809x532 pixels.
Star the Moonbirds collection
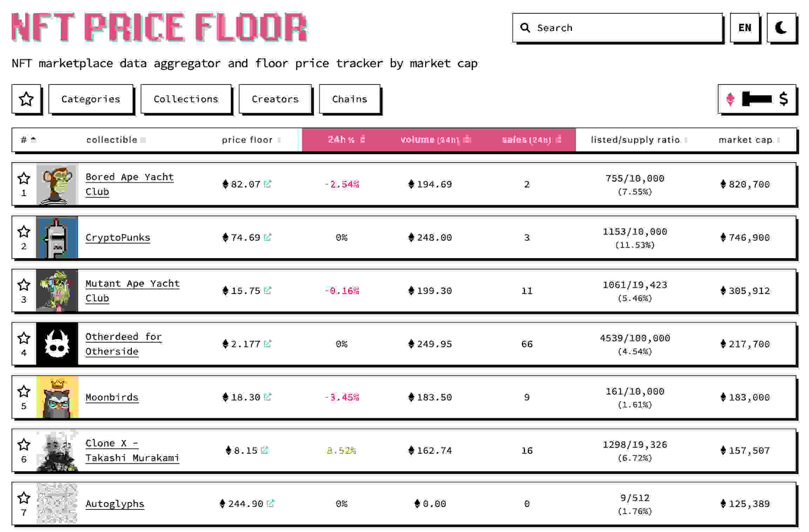(24, 391)
